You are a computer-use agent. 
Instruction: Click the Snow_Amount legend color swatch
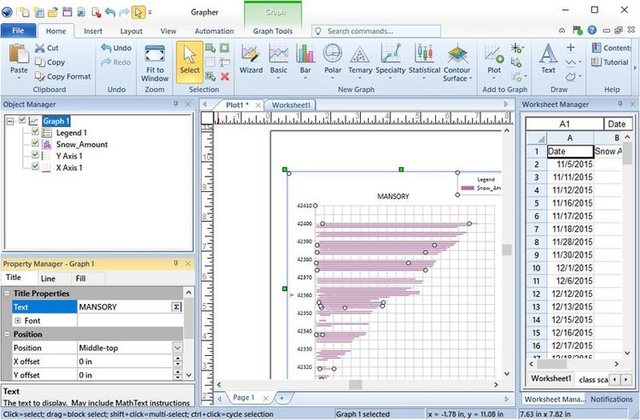click(x=468, y=188)
